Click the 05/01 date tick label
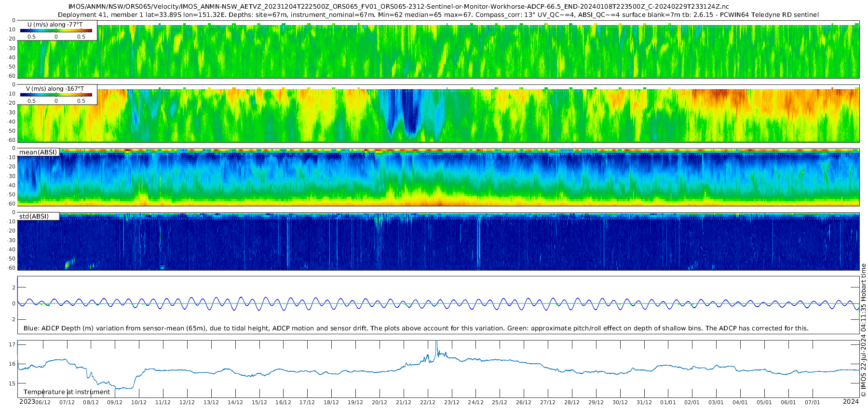The width and height of the screenshot is (868, 410). (764, 402)
